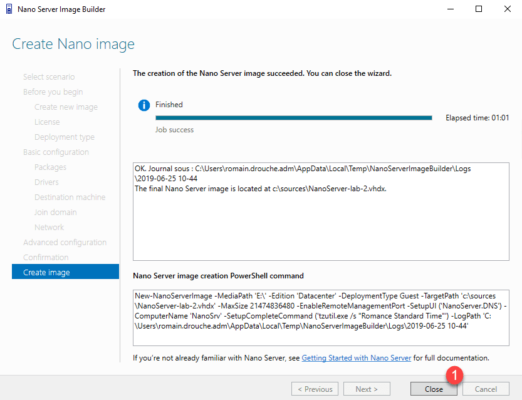Go to Advanced configuration step
Screen dimensions: 522x400
(65, 242)
